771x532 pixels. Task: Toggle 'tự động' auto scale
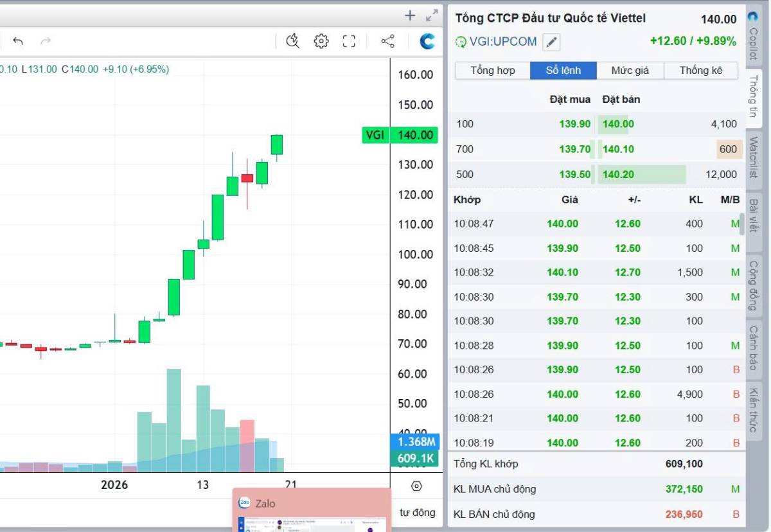(417, 512)
